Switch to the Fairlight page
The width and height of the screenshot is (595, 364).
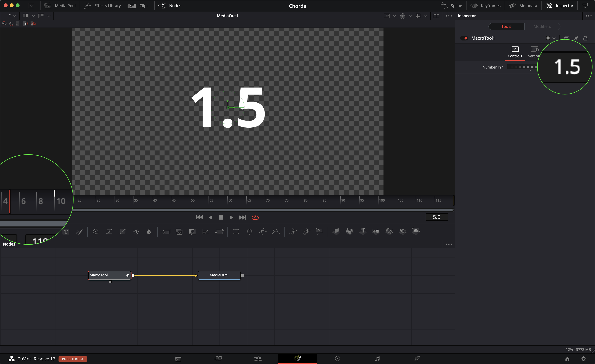coord(377,359)
